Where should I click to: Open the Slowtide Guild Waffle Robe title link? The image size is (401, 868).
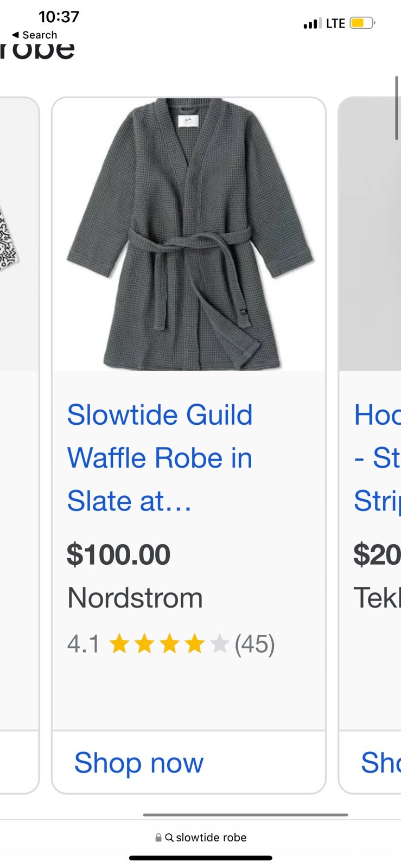[160, 458]
